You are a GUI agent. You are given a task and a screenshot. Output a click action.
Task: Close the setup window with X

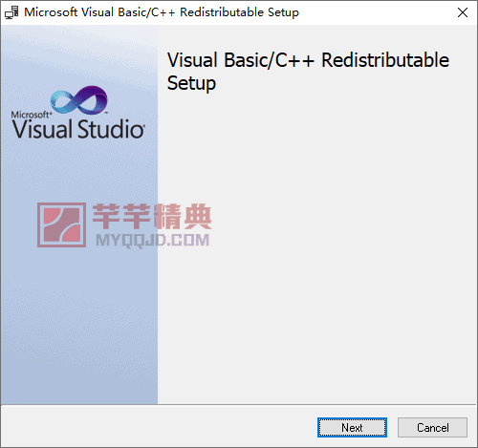click(463, 12)
